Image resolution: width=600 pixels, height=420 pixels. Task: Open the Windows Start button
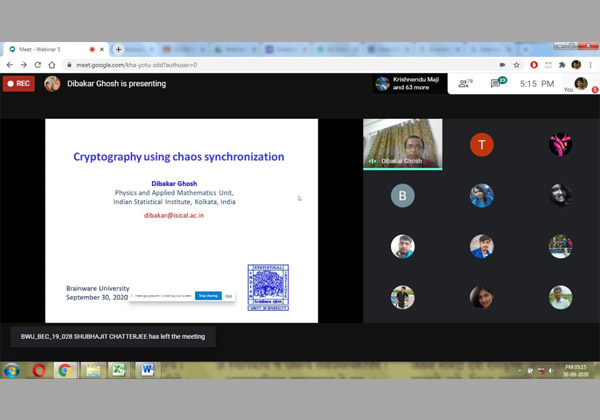(x=12, y=370)
